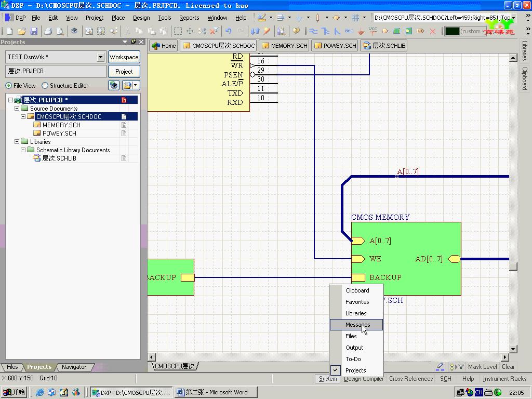Clear the current filter icon
The width and height of the screenshot is (532, 399).
tap(214, 31)
